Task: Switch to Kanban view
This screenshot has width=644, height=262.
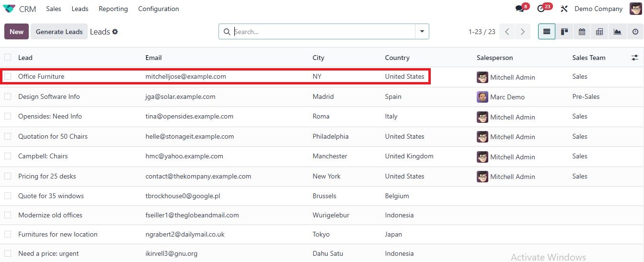Action: click(564, 32)
